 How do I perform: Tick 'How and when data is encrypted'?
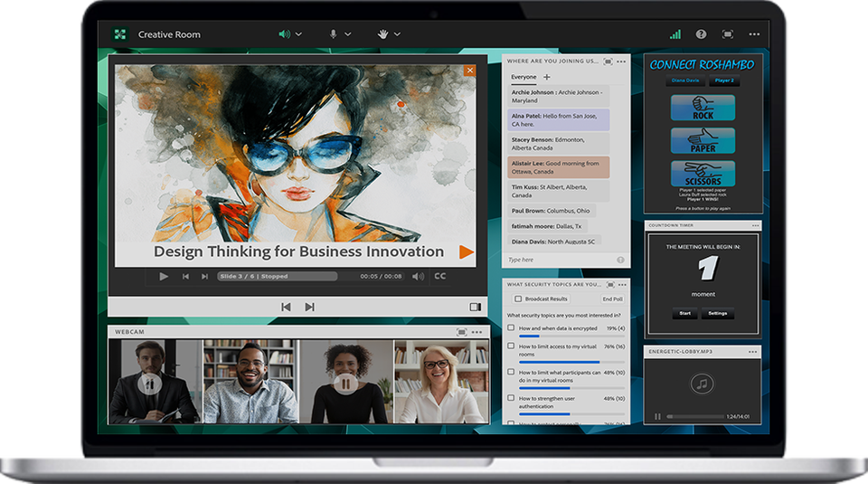pos(512,328)
